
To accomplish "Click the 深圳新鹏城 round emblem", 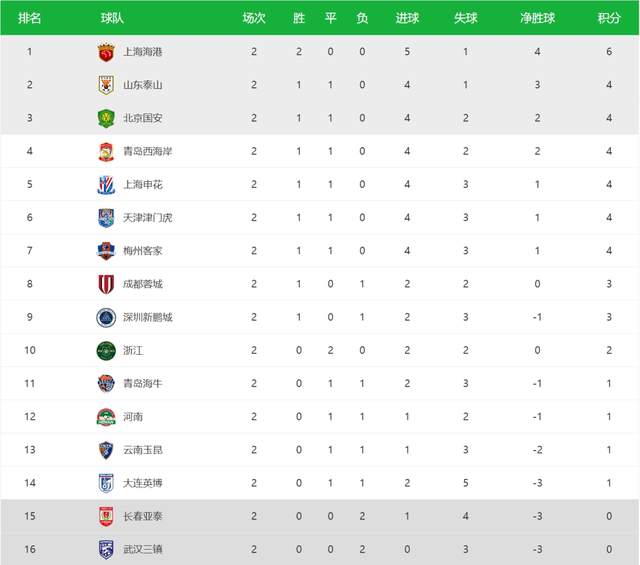I will [106, 318].
